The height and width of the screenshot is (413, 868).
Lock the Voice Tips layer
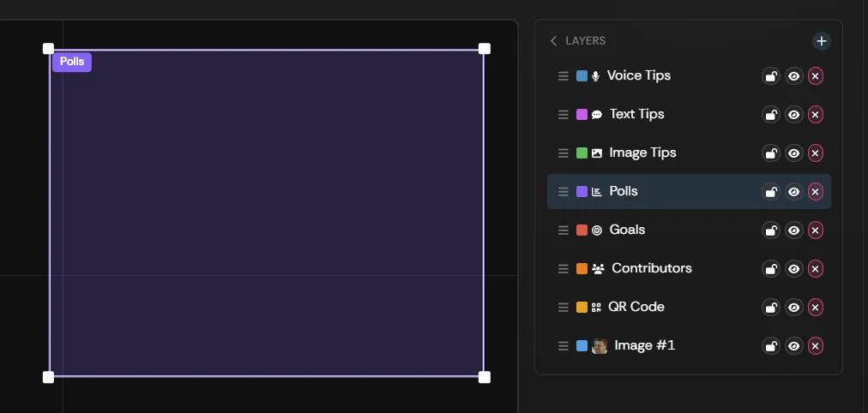click(771, 76)
